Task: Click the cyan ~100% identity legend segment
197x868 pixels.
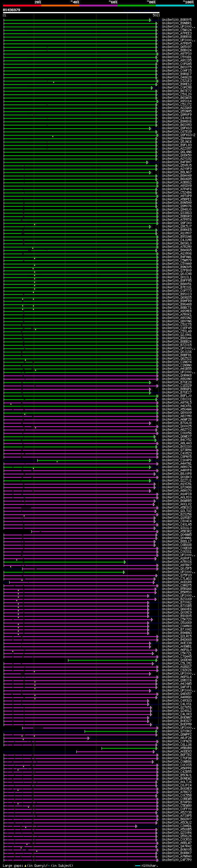Action: coord(175,6)
